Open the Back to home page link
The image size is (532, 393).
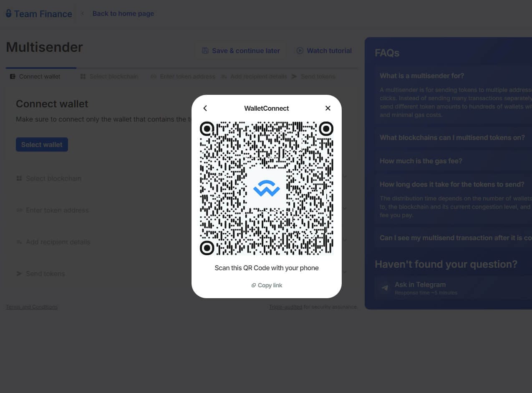pyautogui.click(x=123, y=13)
